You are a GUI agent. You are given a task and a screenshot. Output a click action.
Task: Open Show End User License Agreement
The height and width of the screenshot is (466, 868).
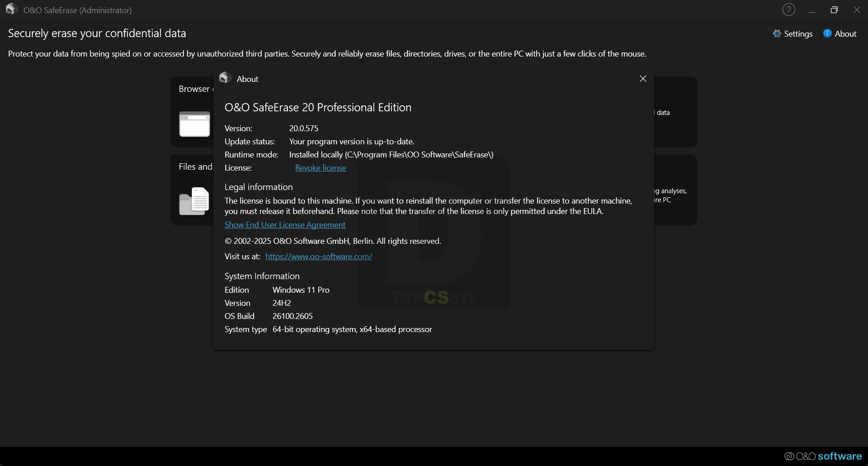(x=285, y=225)
